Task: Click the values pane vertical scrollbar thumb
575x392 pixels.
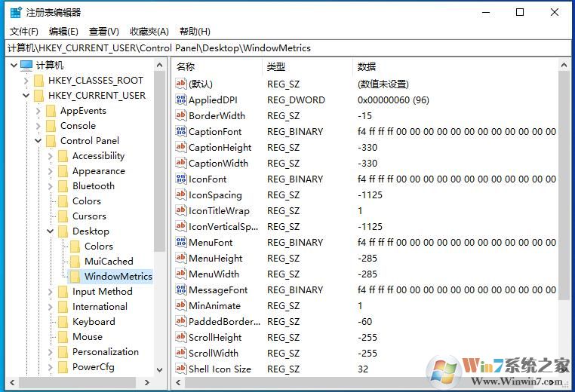Action: (x=564, y=185)
